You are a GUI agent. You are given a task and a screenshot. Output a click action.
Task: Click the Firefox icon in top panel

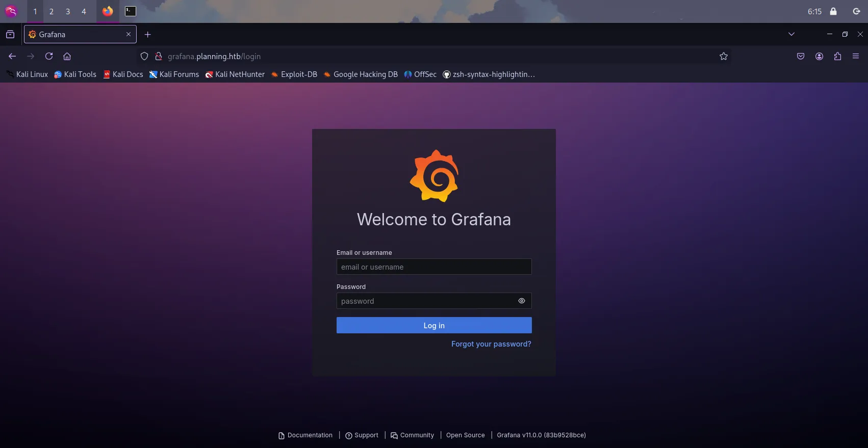(x=108, y=11)
